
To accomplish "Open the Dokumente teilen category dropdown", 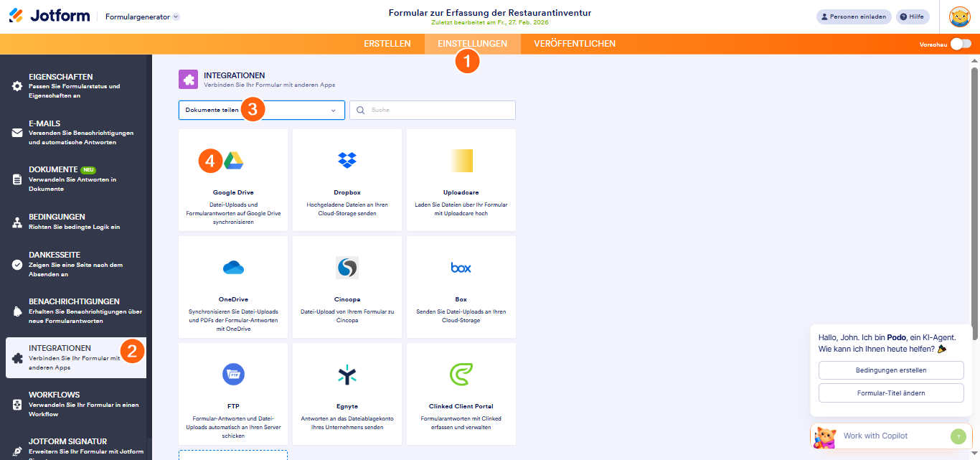I will point(261,110).
